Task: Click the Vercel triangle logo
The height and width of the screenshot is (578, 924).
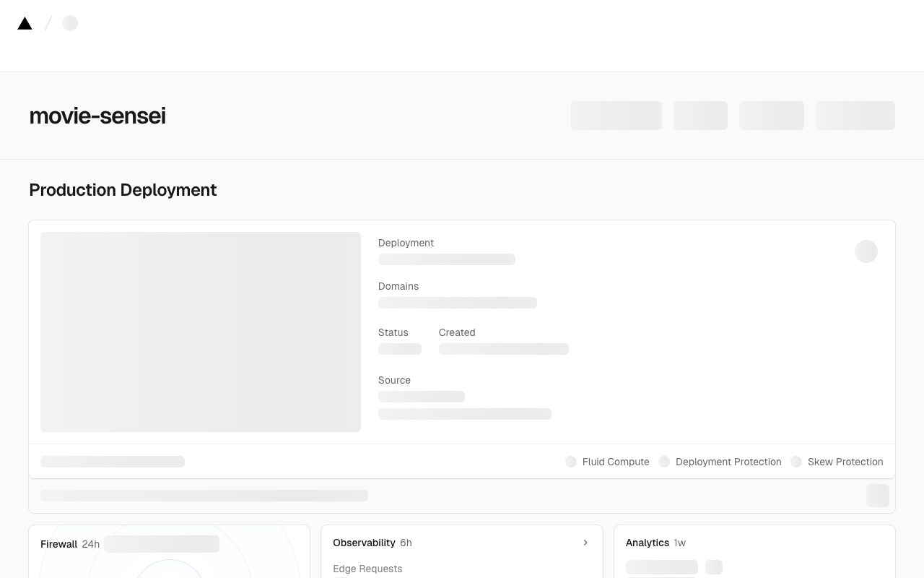Action: [x=25, y=23]
